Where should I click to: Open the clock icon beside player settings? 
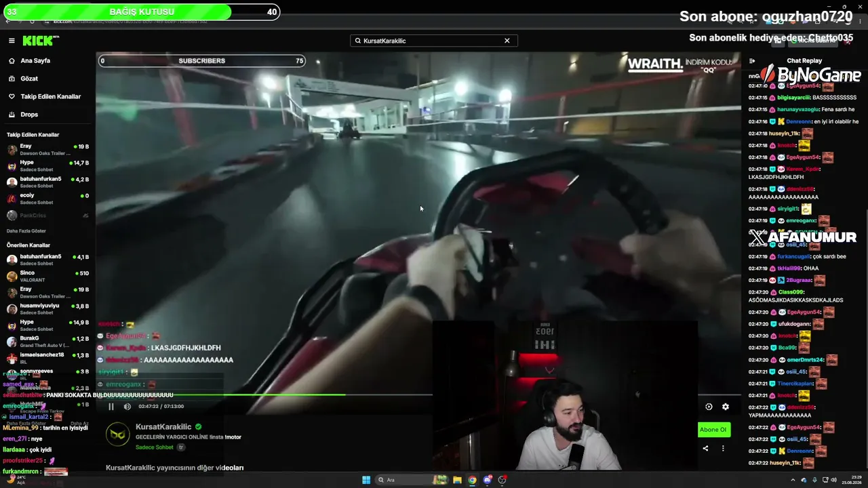tap(709, 407)
